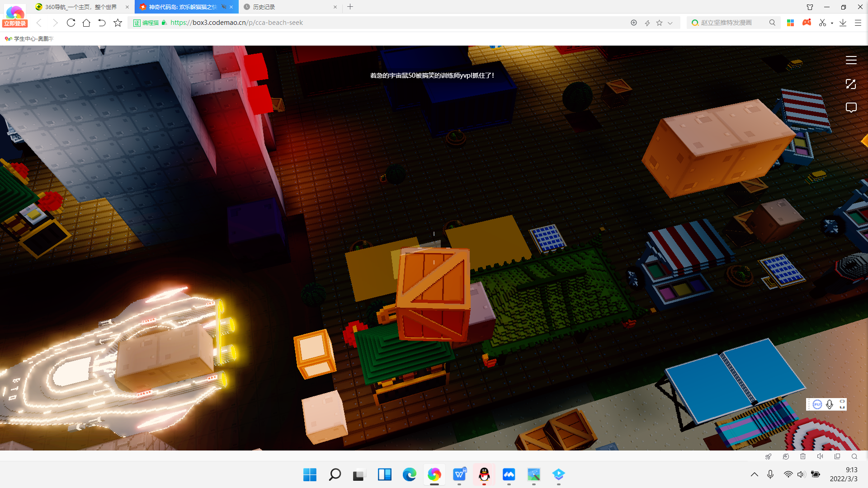Open the QQ penguin app on taskbar

click(484, 475)
